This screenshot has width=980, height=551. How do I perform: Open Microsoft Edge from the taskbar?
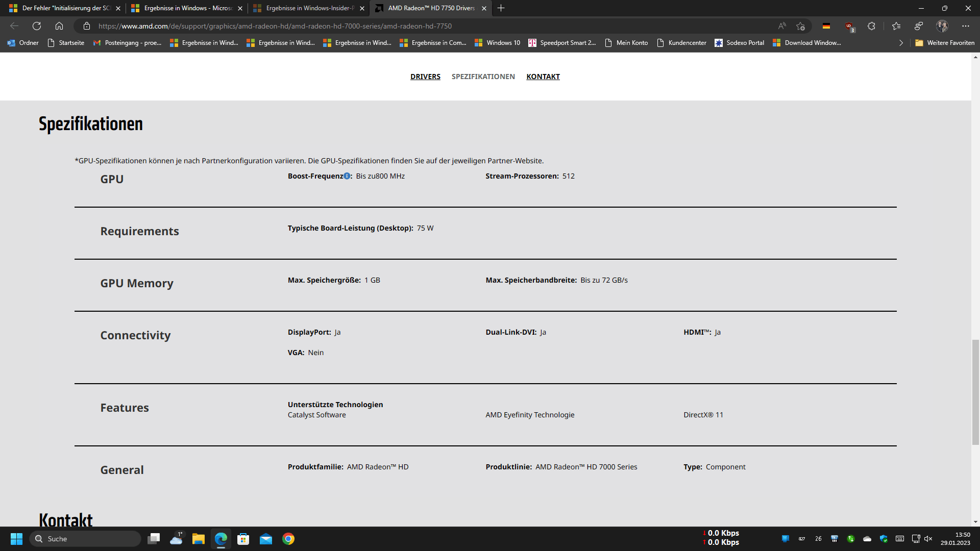(x=221, y=539)
